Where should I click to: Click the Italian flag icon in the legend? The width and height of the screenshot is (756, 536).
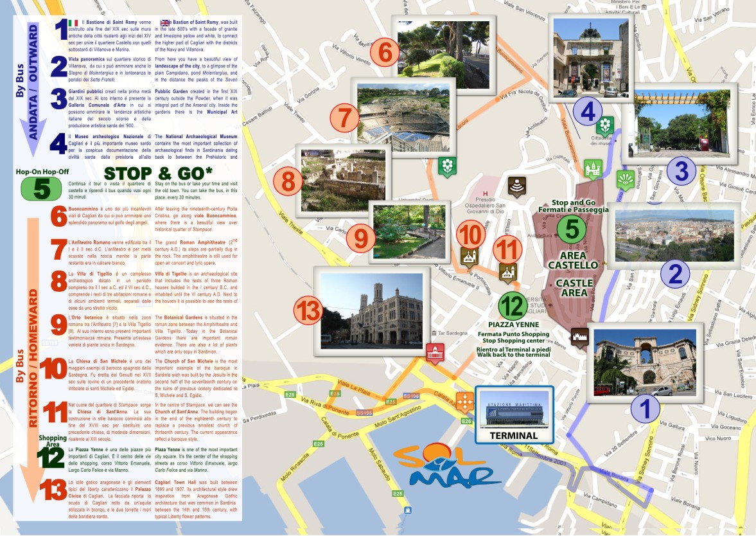pyautogui.click(x=73, y=22)
